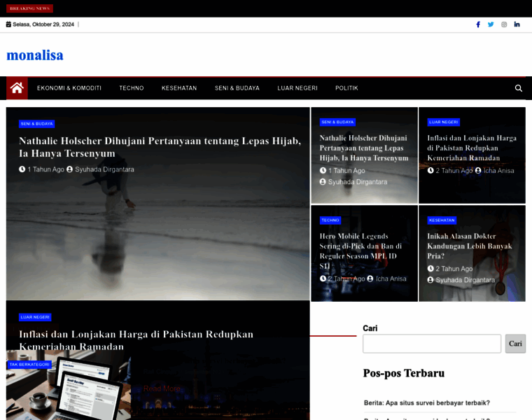The image size is (532, 420).
Task: Select the Ekonomi & Komoditi menu item
Action: pos(69,88)
